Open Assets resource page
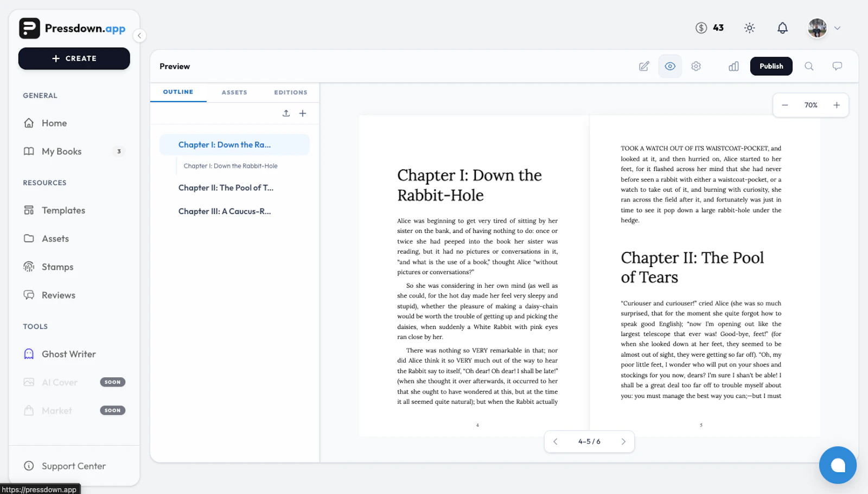This screenshot has height=494, width=868. 55,239
